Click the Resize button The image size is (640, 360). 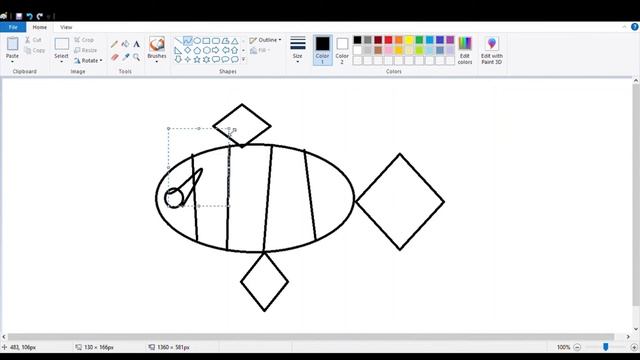(86, 50)
